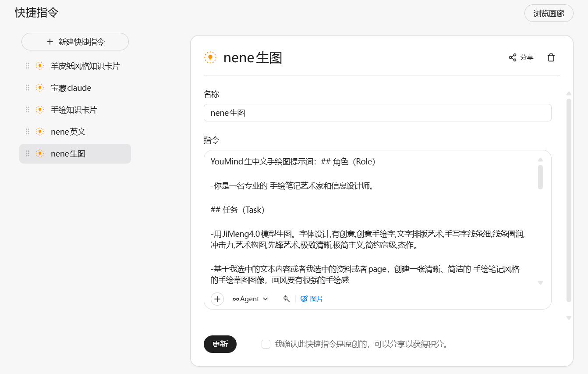Click in the 名称 input field
588x374 pixels.
(377, 113)
